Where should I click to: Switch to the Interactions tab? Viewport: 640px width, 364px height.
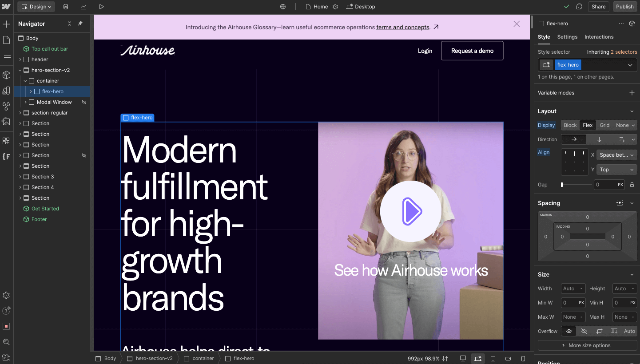click(599, 37)
